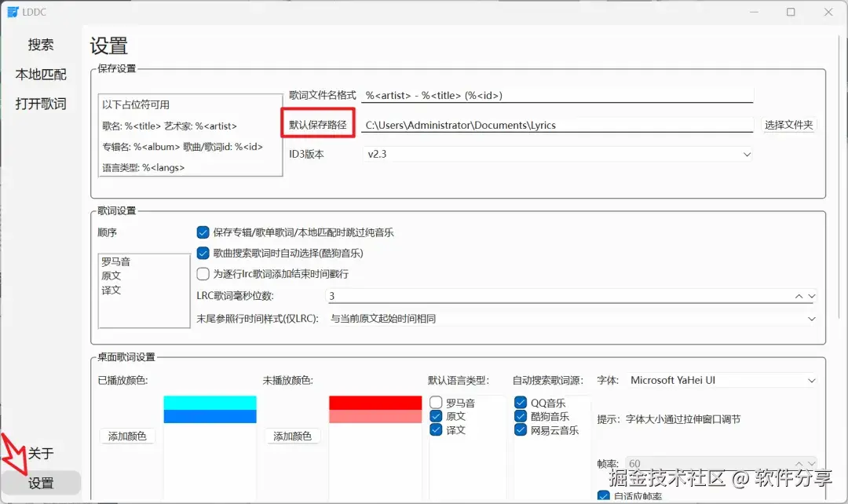Click the LRC歌词毫秒位数 value field
848x504 pixels.
tap(560, 296)
